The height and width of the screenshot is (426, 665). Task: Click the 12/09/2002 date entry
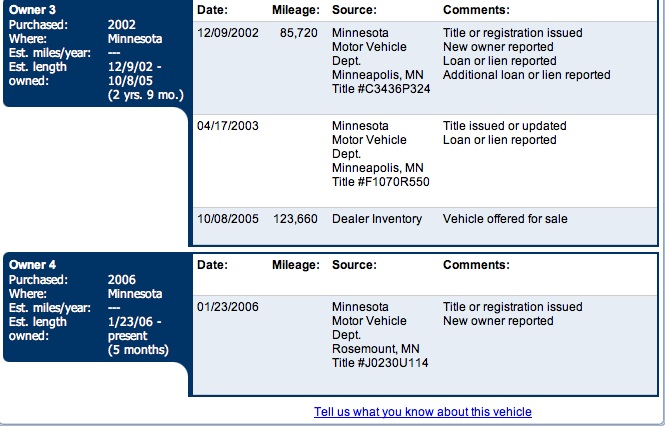coord(228,33)
